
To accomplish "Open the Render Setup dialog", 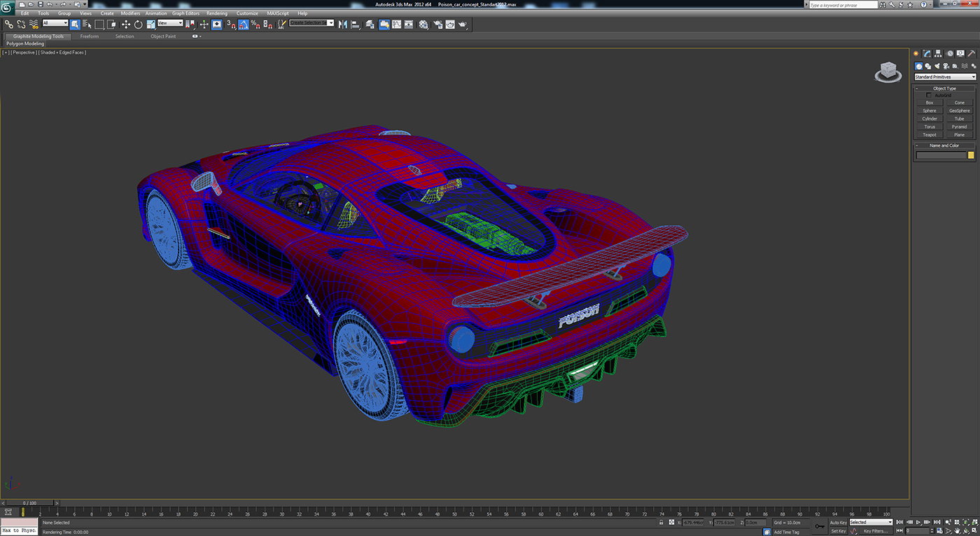I will [x=437, y=24].
